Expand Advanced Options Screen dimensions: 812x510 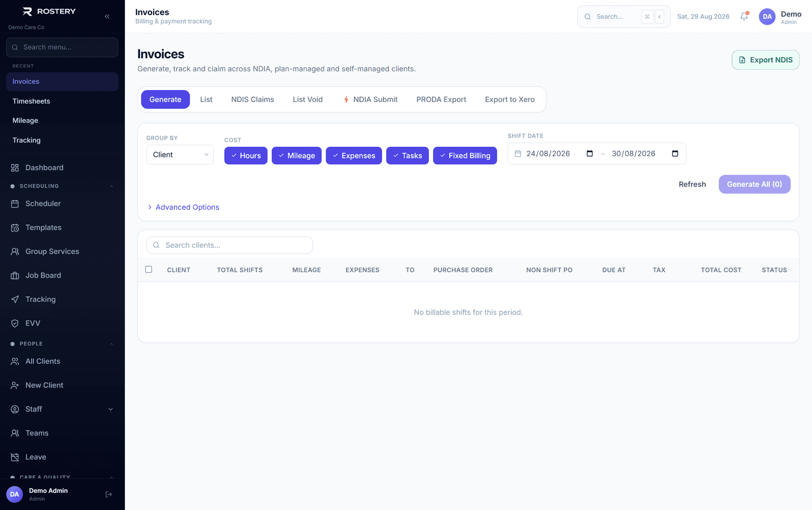[183, 207]
